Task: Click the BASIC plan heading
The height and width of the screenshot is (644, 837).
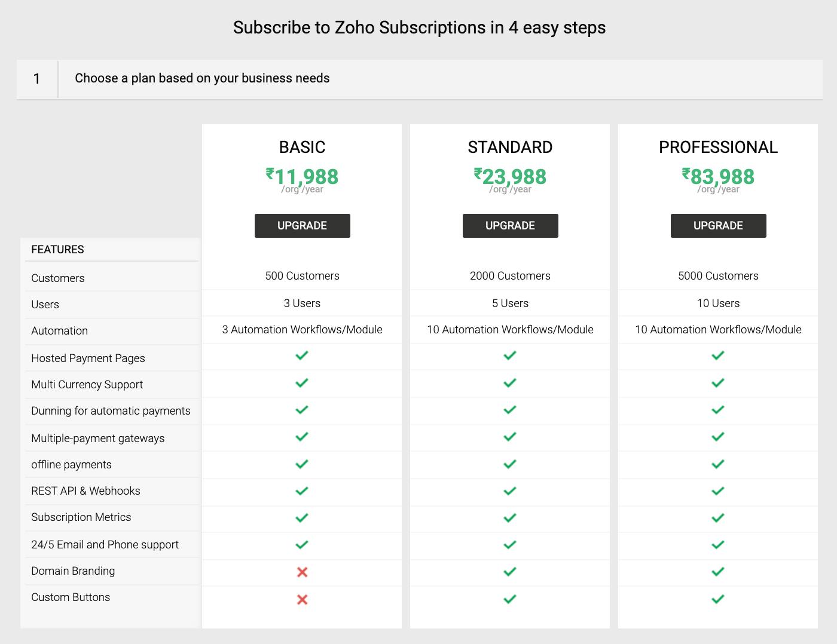Action: pyautogui.click(x=302, y=147)
